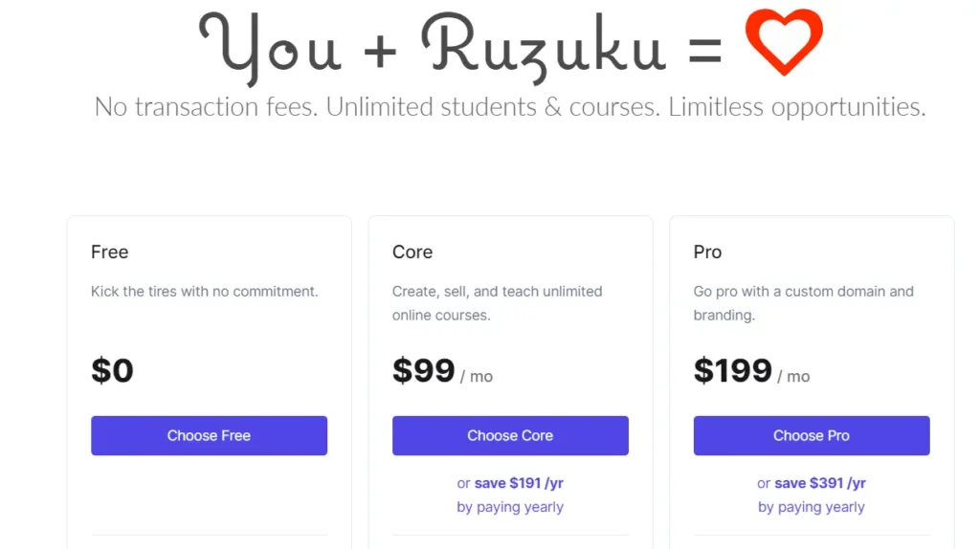The width and height of the screenshot is (980, 549).
Task: Pick the Choose Pro button
Action: coord(812,435)
